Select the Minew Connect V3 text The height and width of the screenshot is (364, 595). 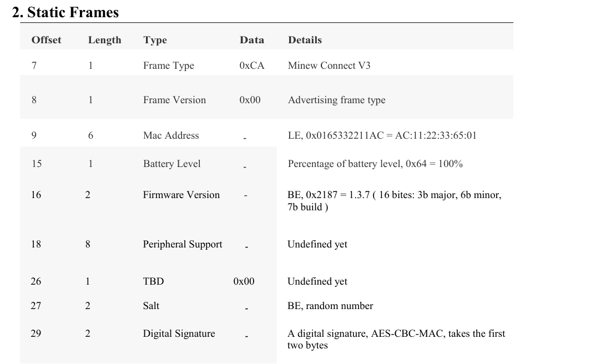pos(329,65)
